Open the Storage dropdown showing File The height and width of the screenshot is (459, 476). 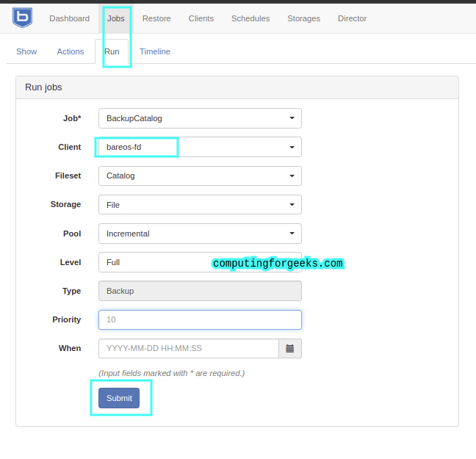(200, 205)
